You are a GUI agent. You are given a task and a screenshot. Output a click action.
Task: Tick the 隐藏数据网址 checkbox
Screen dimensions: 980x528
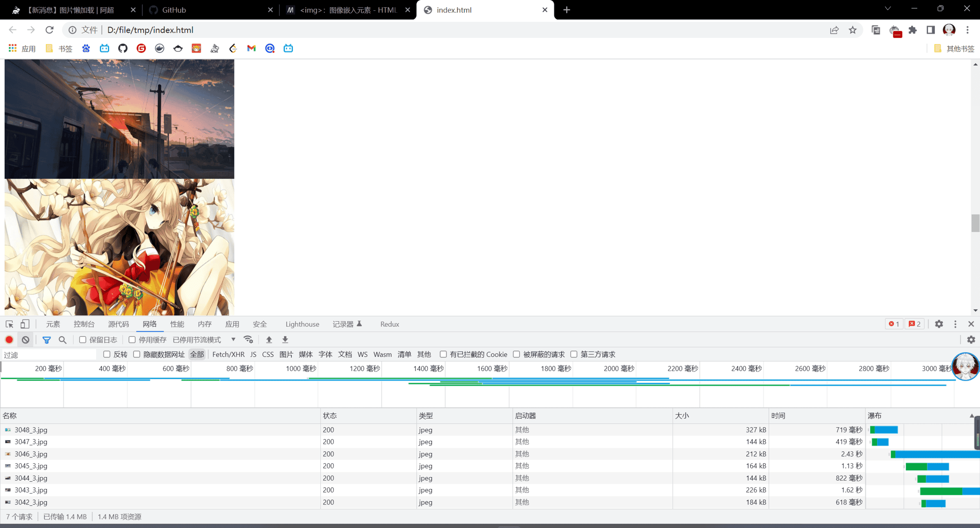137,354
